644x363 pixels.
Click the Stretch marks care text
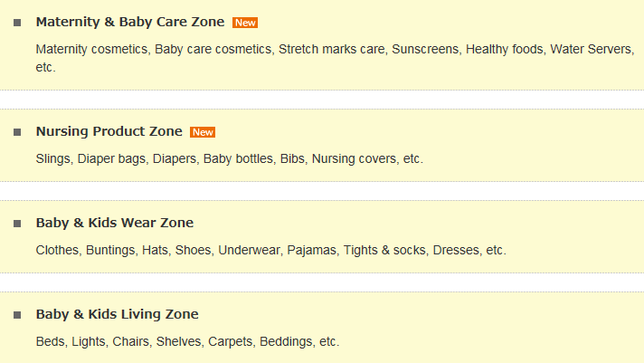pos(331,49)
